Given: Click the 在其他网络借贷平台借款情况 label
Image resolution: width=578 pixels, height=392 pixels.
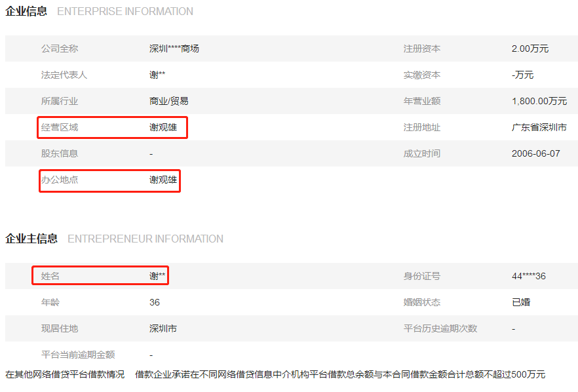Looking at the screenshot, I should (65, 375).
